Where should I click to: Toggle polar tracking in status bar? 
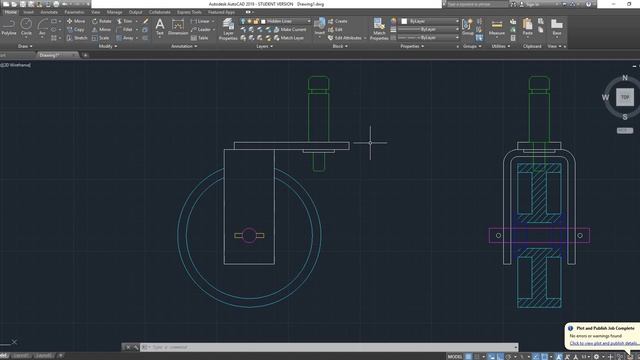(508, 357)
